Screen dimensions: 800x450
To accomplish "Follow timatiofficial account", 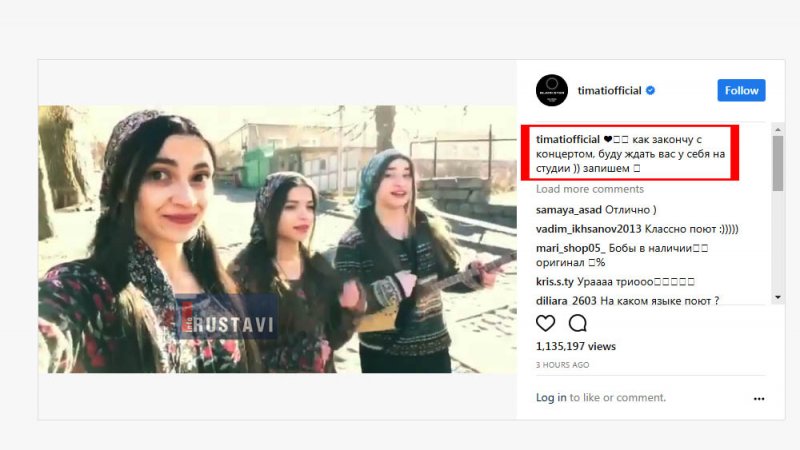I will click(741, 90).
